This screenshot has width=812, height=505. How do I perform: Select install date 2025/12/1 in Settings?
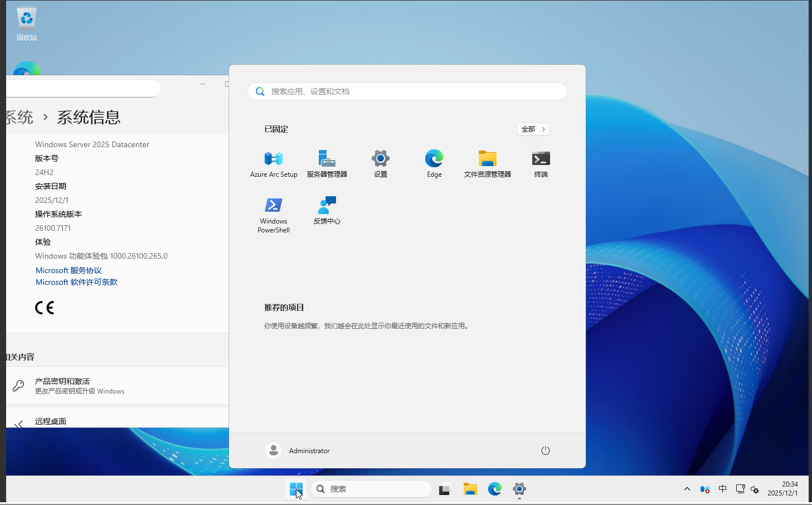52,200
